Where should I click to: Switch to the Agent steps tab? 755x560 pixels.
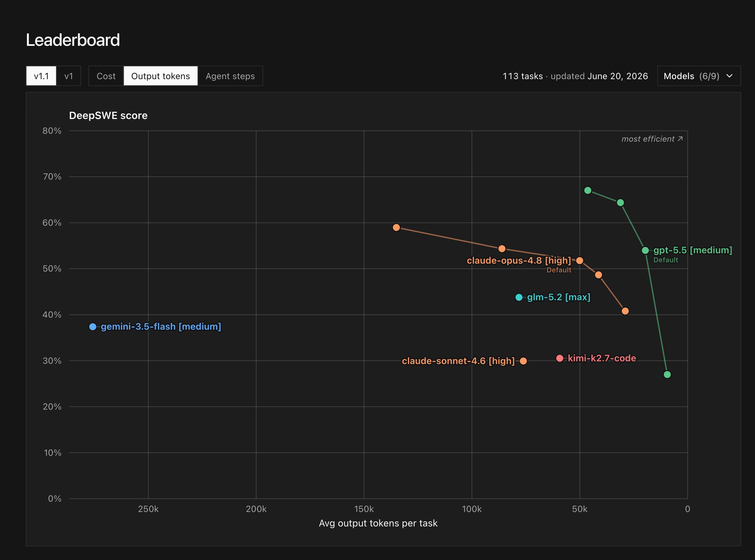[230, 76]
